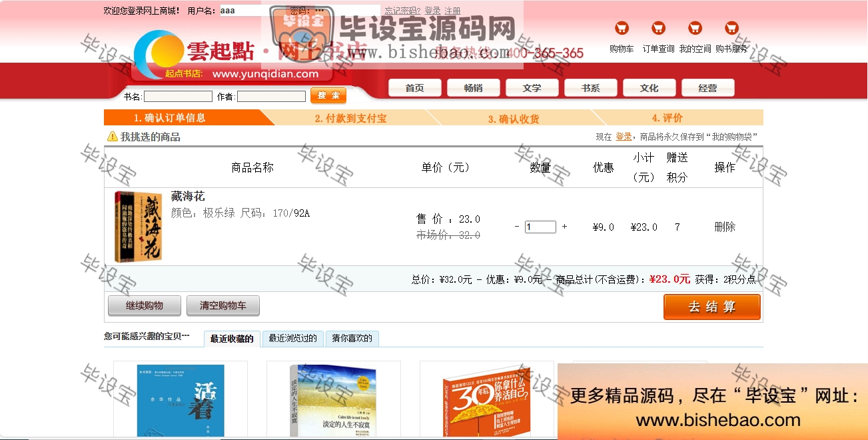The image size is (868, 440).
Task: Click the 作者 author input box
Action: click(271, 97)
